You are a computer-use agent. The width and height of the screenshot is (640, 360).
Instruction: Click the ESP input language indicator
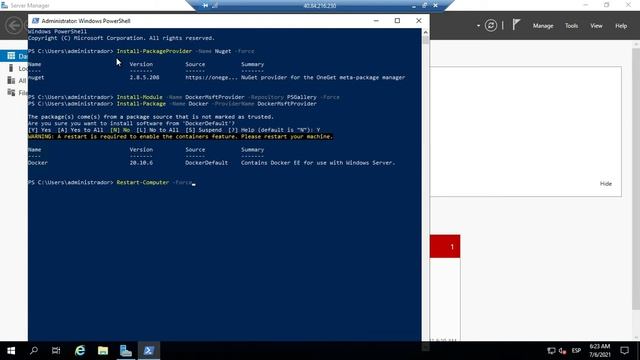[x=576, y=351]
